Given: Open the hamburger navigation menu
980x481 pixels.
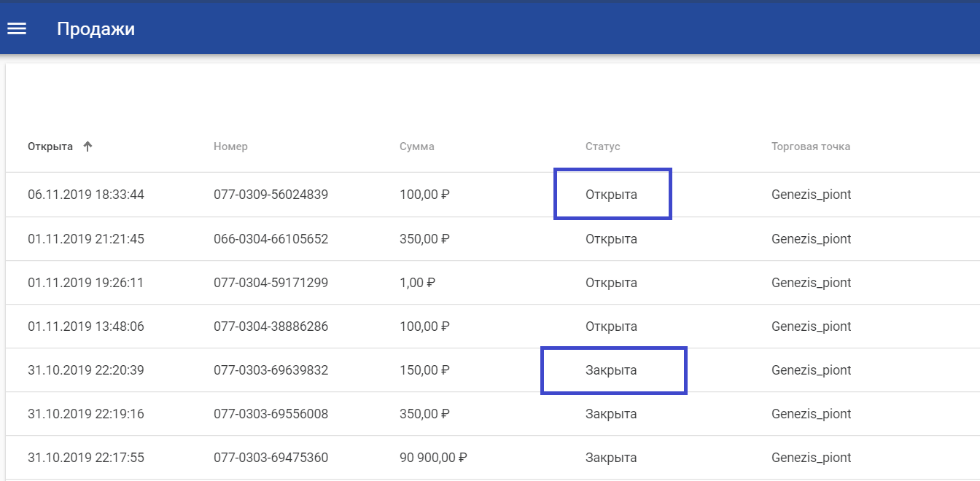Looking at the screenshot, I should point(17,28).
